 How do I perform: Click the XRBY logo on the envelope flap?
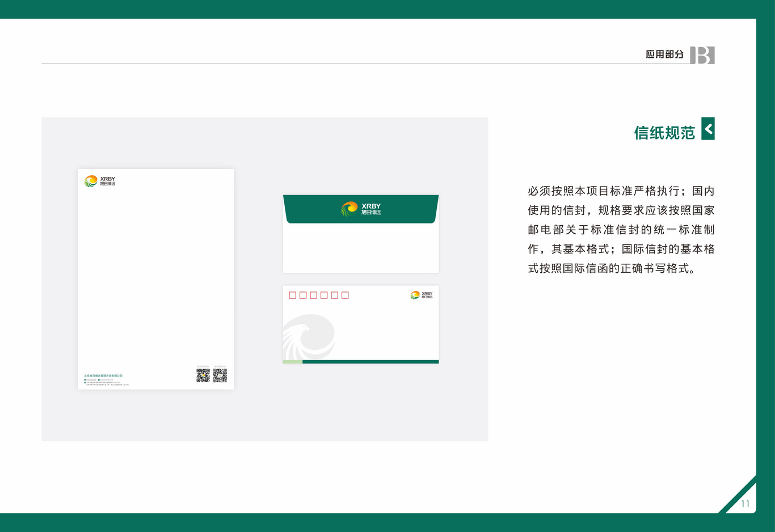tap(361, 209)
